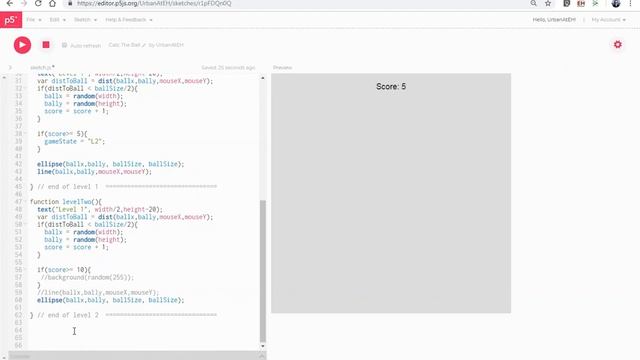The height and width of the screenshot is (360, 640).
Task: Toggle the Auto-refresh checkbox
Action: (64, 45)
